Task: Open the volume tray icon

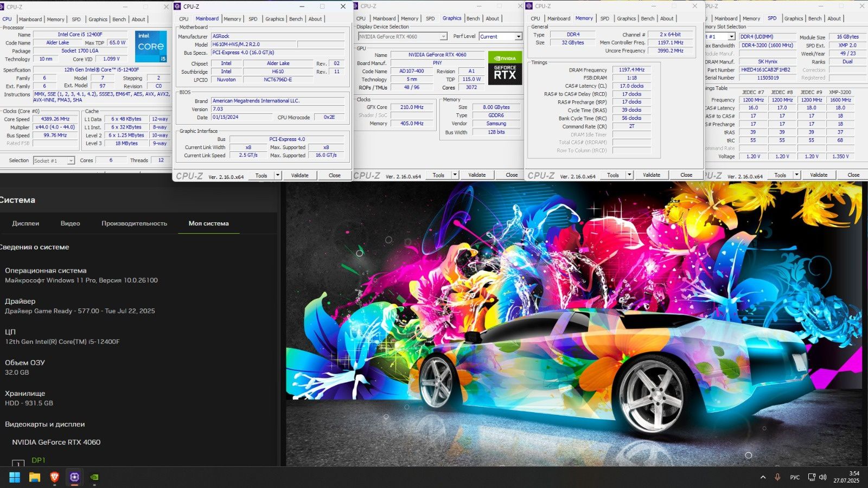Action: click(x=823, y=477)
